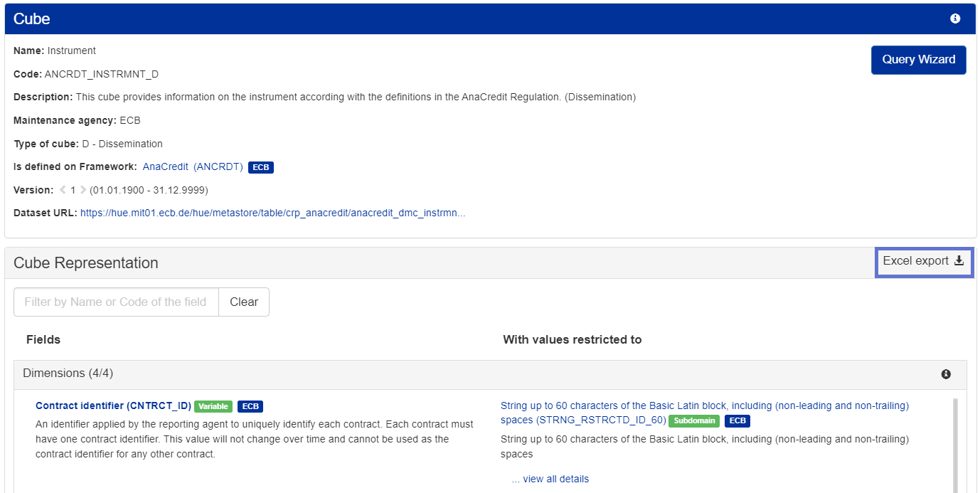Image resolution: width=980 pixels, height=493 pixels.
Task: Click the green Variable badge
Action: 213,406
